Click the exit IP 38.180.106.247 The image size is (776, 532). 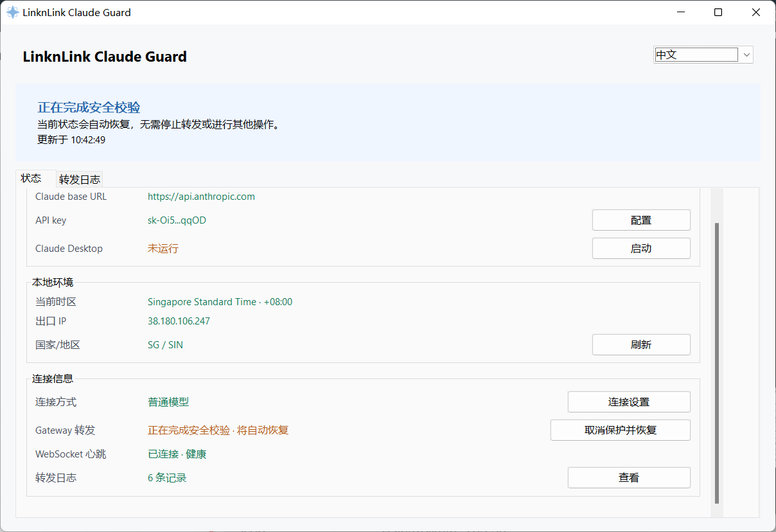179,321
